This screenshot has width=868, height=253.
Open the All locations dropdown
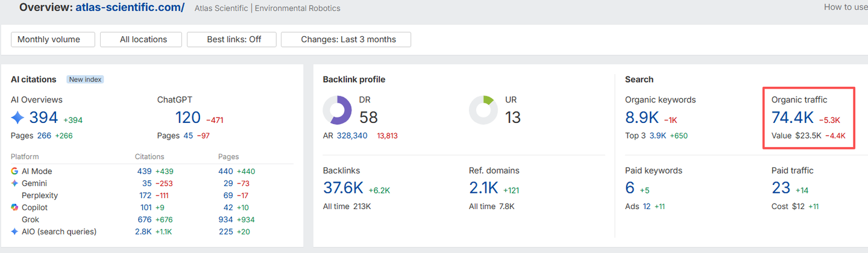(x=142, y=39)
